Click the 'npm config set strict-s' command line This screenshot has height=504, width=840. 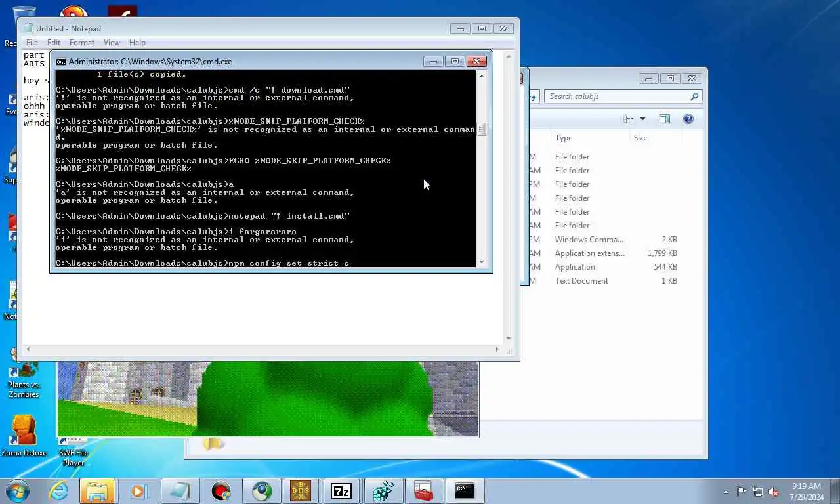coord(202,263)
